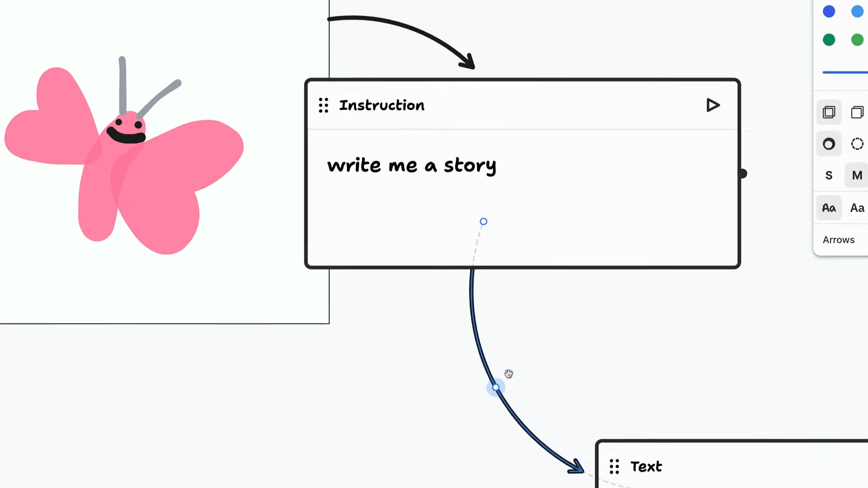Screen dimensions: 868x488
Task: Select the blue curved arrow connector
Action: pos(495,387)
